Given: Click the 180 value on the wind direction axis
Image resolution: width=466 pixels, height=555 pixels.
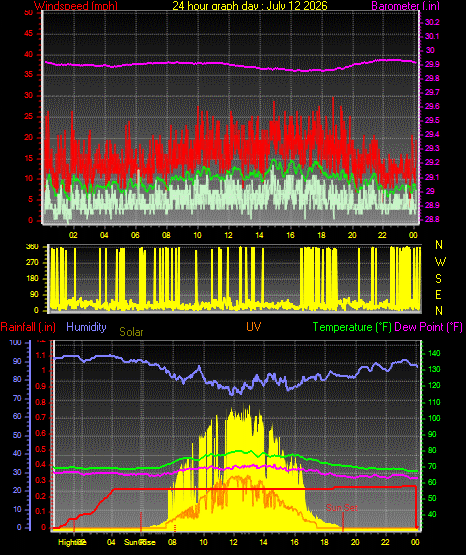Looking at the screenshot, I should coord(32,279).
